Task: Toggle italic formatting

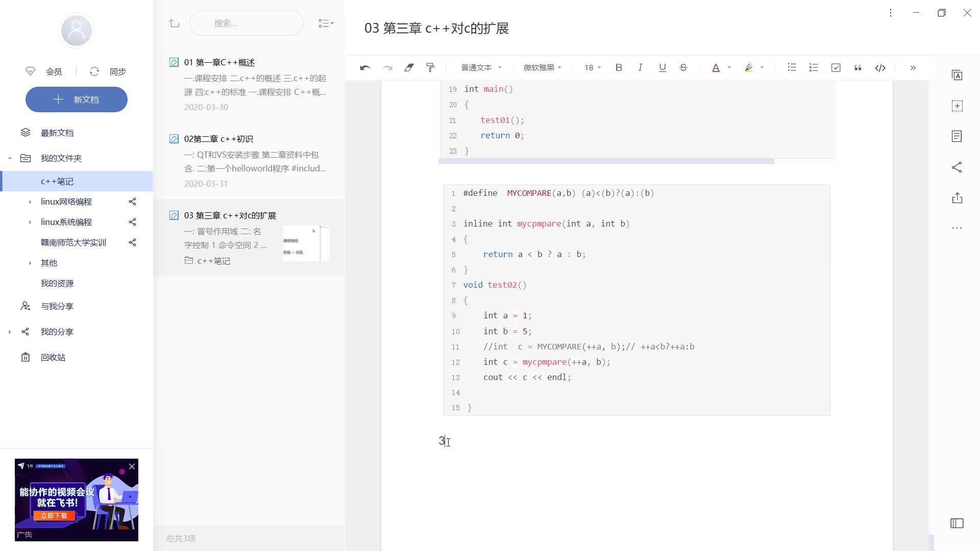Action: [x=640, y=67]
